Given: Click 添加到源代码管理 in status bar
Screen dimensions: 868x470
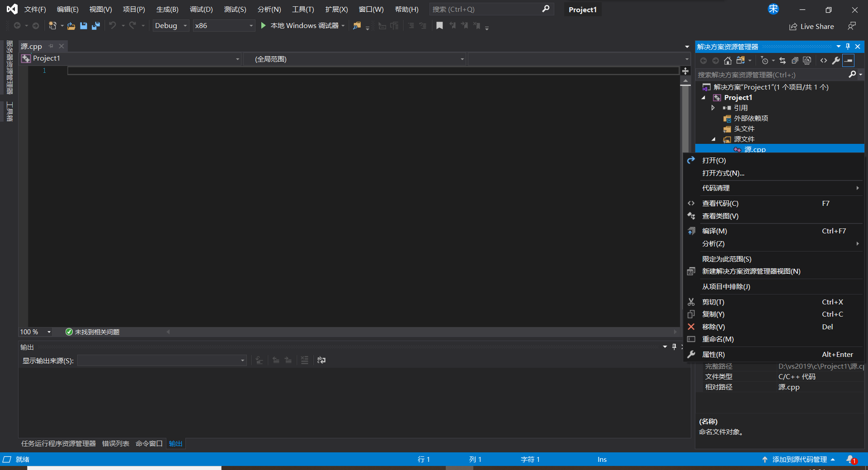Looking at the screenshot, I should 799,460.
